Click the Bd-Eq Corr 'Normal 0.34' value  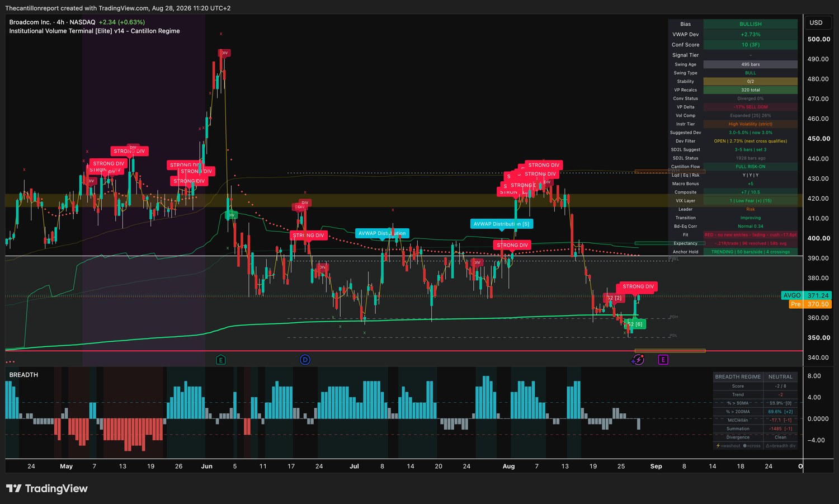pos(750,227)
